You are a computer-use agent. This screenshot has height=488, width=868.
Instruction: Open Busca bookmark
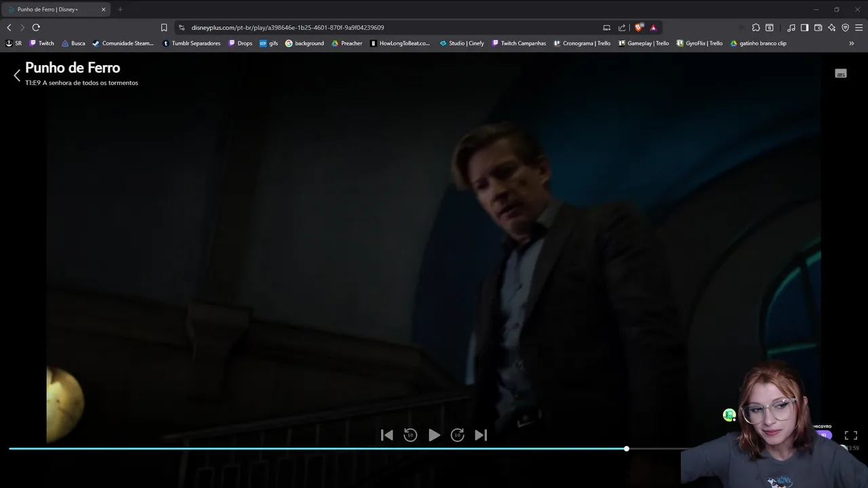tap(73, 43)
